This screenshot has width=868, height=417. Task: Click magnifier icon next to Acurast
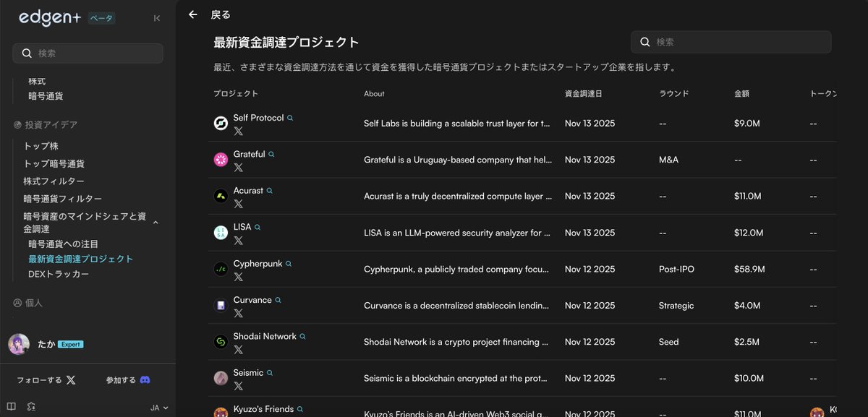(x=270, y=191)
